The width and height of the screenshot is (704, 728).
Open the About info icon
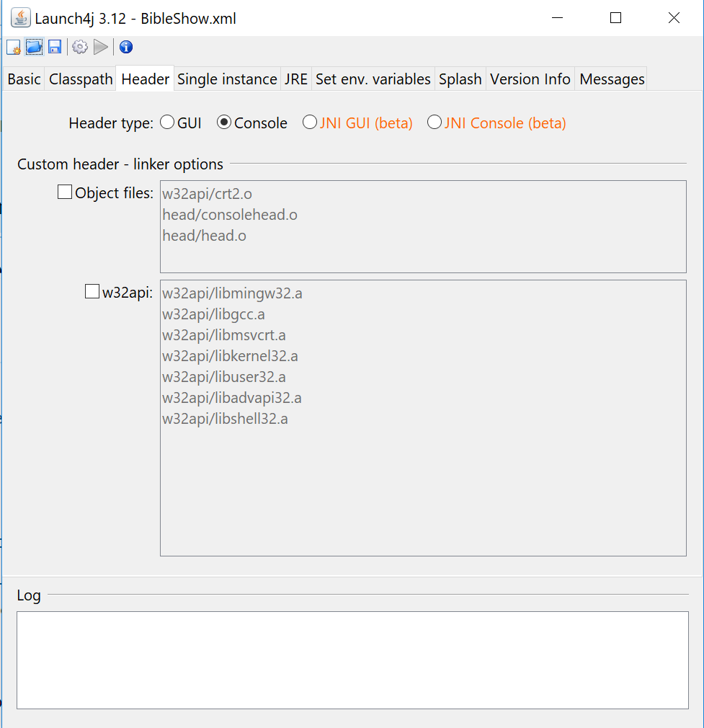click(x=126, y=48)
